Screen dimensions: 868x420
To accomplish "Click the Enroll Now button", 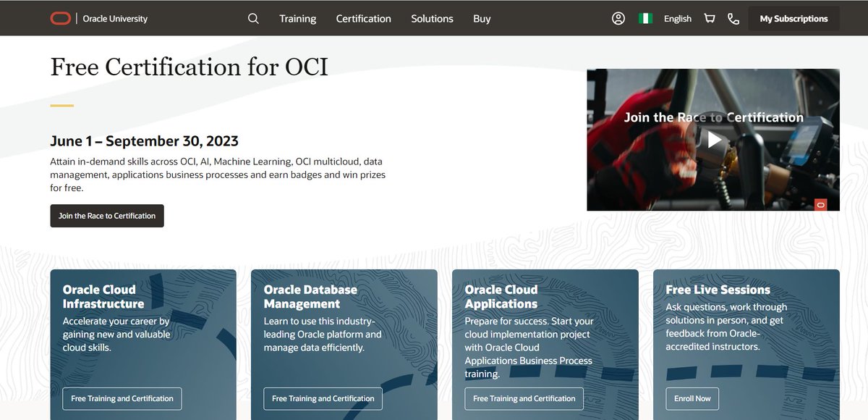I will (693, 398).
